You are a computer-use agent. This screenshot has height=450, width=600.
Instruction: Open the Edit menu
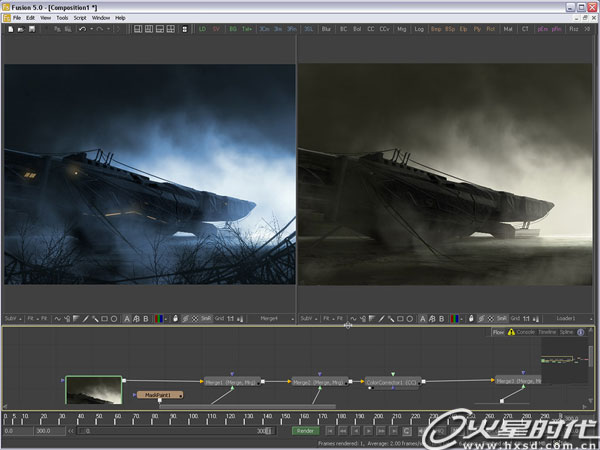(x=30, y=18)
